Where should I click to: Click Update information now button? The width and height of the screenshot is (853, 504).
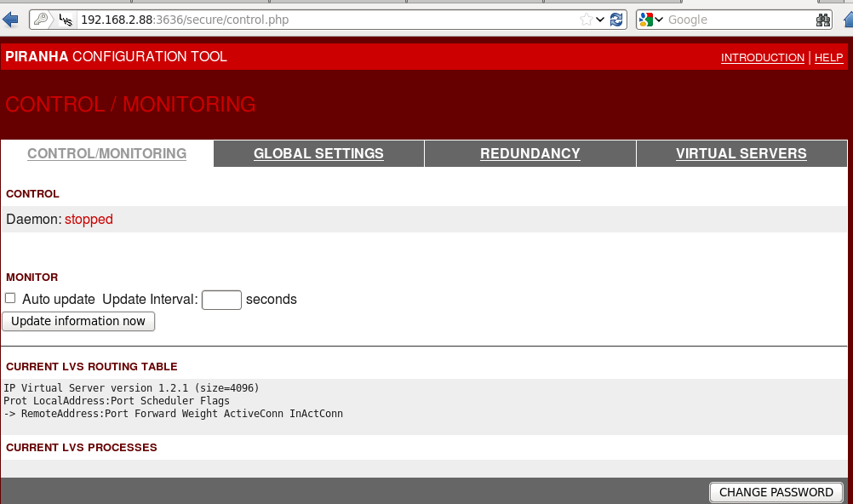[x=78, y=321]
